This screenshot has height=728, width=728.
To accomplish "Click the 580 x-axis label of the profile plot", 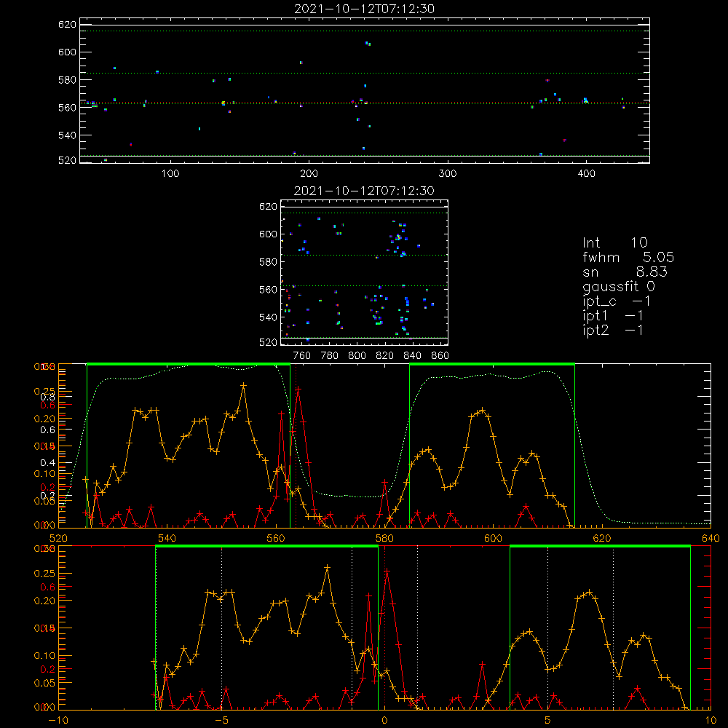I will (384, 538).
